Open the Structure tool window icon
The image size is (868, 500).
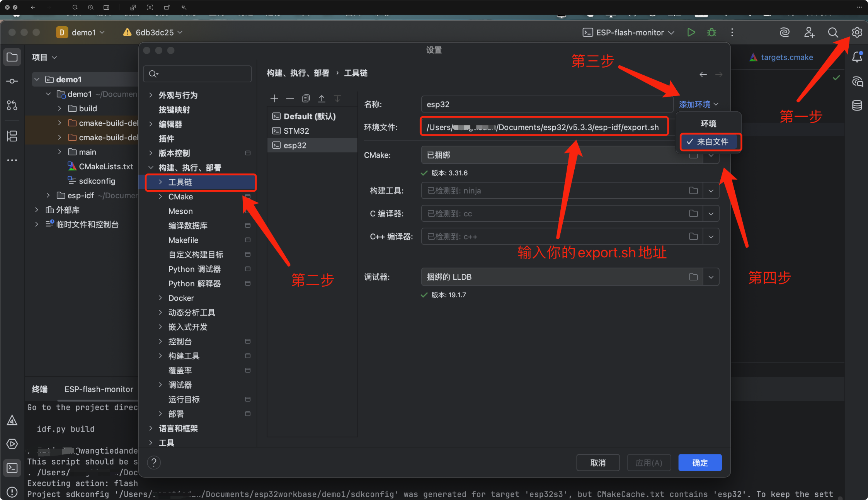click(12, 136)
